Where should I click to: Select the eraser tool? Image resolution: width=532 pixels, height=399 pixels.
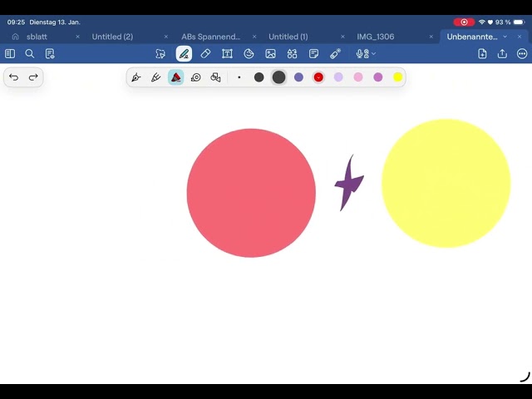click(205, 53)
